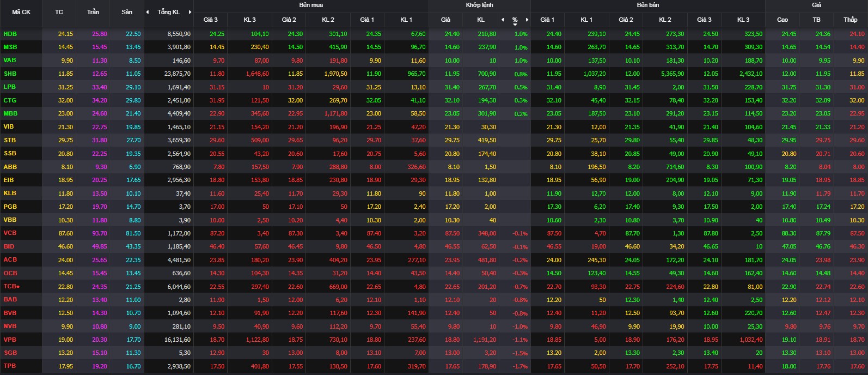Select the PGB stock symbol

[10, 207]
